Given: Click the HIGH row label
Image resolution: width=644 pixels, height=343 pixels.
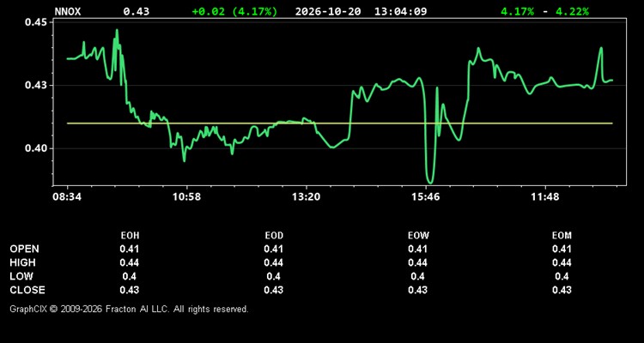Looking at the screenshot, I should click(22, 262).
